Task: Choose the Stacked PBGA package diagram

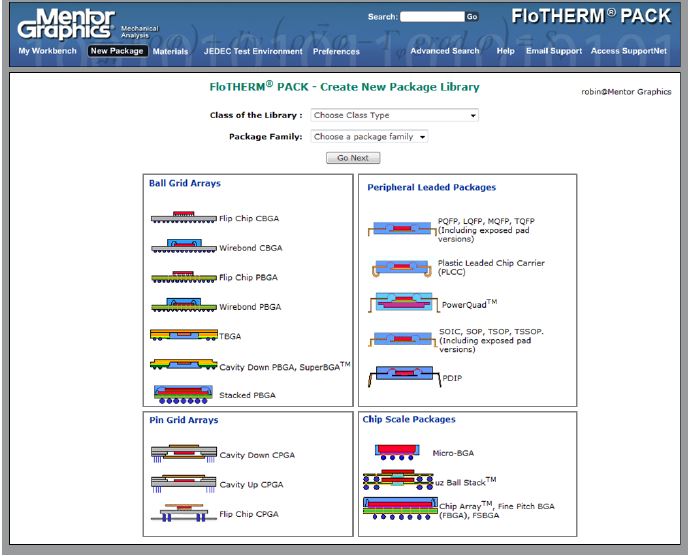Action: (x=183, y=395)
